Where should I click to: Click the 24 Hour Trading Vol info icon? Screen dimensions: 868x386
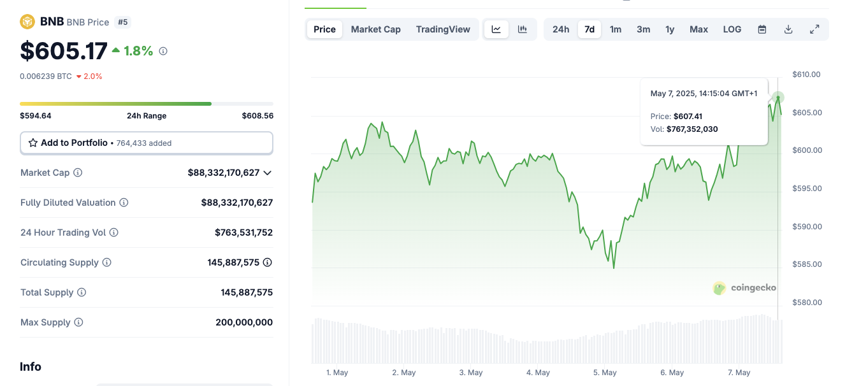point(113,232)
